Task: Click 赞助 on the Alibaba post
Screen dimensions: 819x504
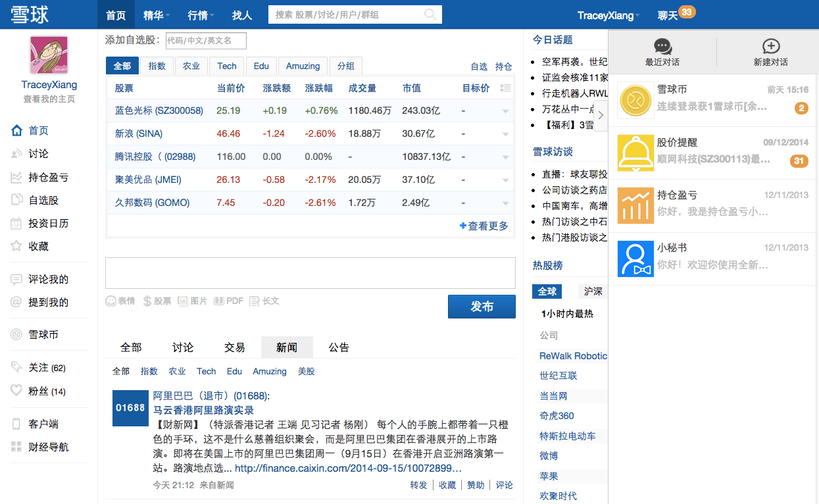Action: point(476,485)
